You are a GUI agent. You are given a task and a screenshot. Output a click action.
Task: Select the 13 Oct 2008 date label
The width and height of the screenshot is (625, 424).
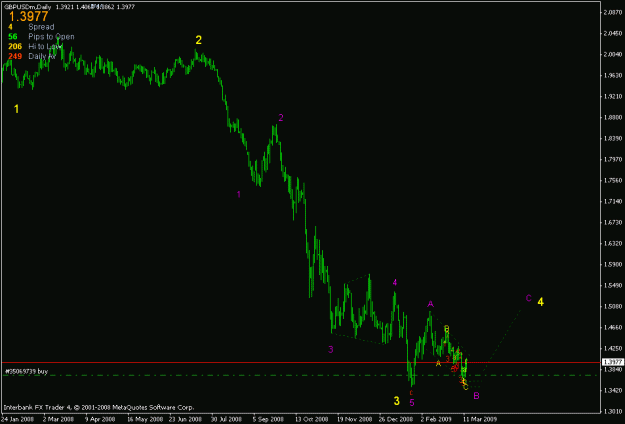coord(311,420)
